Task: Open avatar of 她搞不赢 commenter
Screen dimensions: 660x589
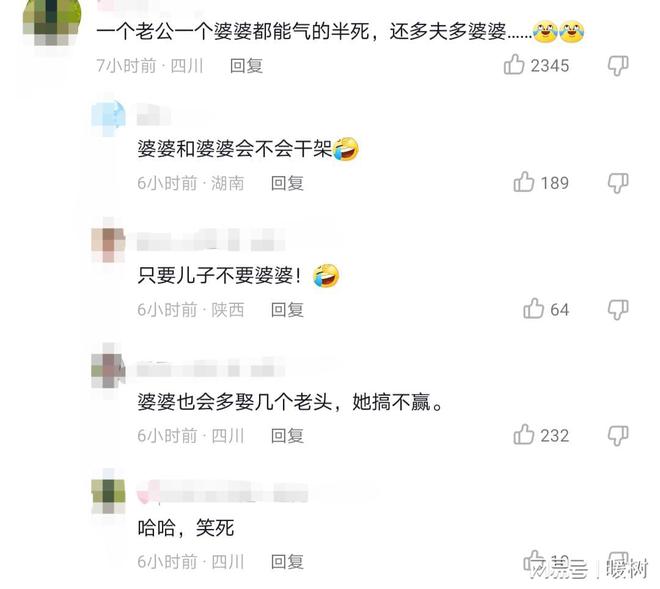Action: 108,369
